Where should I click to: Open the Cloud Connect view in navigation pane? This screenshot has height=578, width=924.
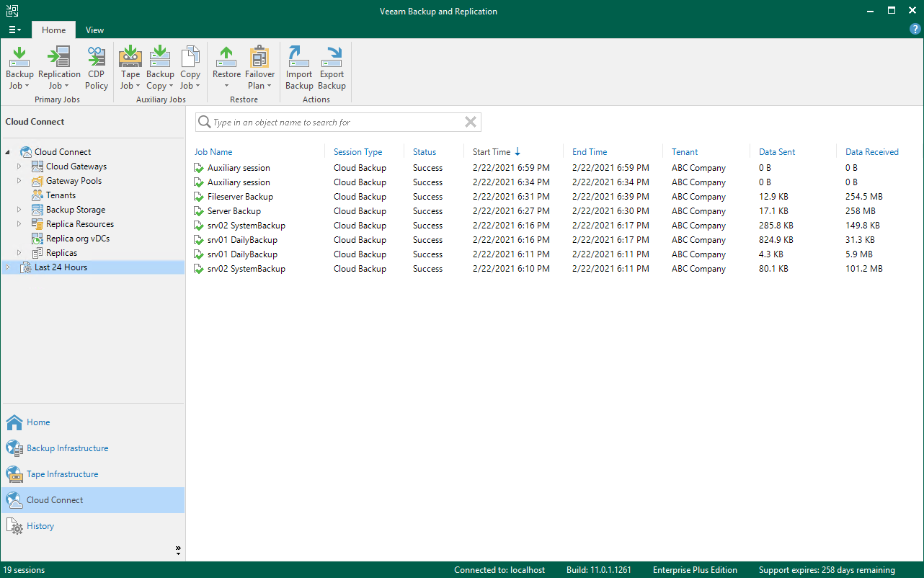point(92,500)
